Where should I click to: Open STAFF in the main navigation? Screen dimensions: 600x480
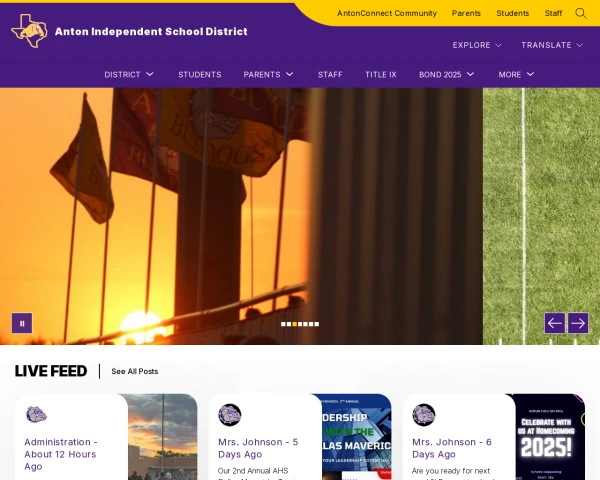tap(330, 75)
